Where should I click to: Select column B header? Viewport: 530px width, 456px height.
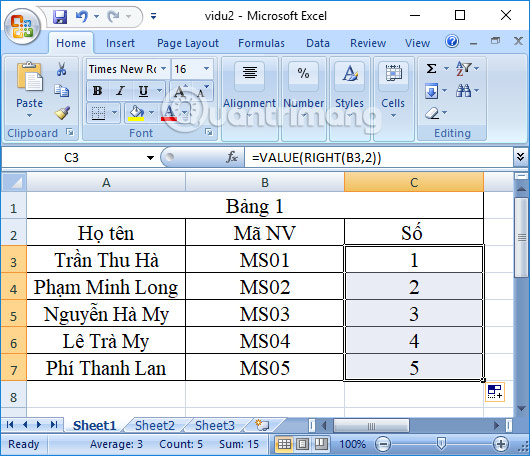265,183
